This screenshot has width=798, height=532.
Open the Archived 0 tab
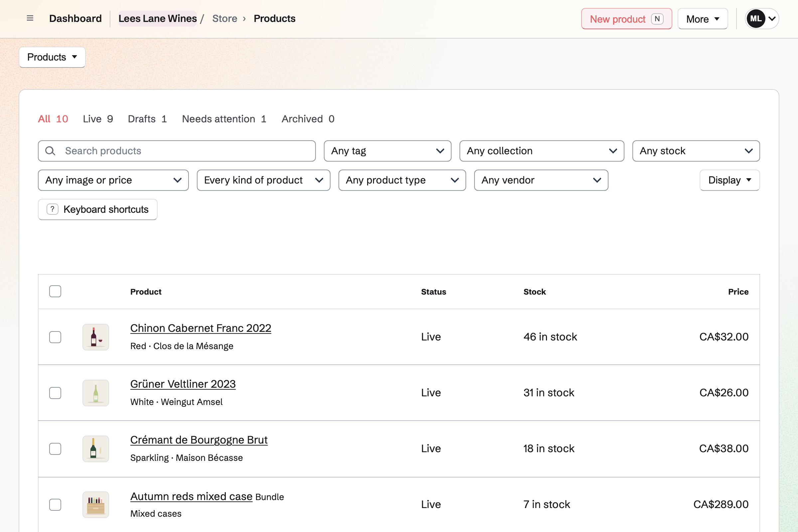pyautogui.click(x=308, y=119)
